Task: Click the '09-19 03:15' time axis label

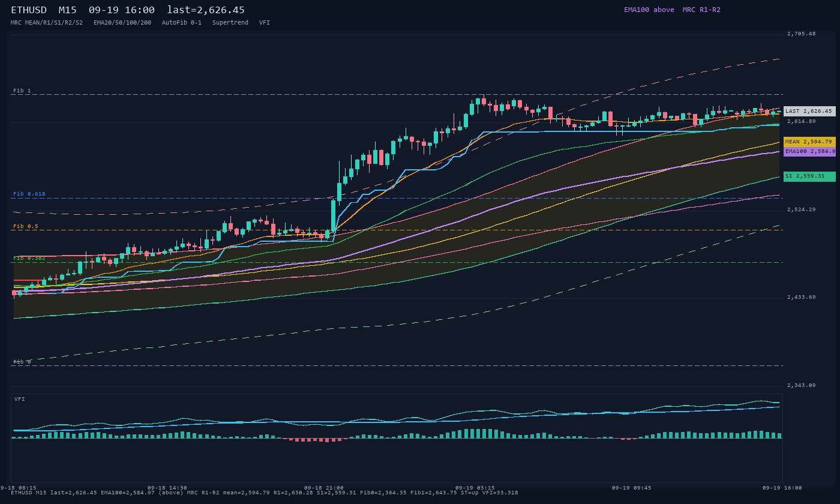Action: (x=475, y=488)
